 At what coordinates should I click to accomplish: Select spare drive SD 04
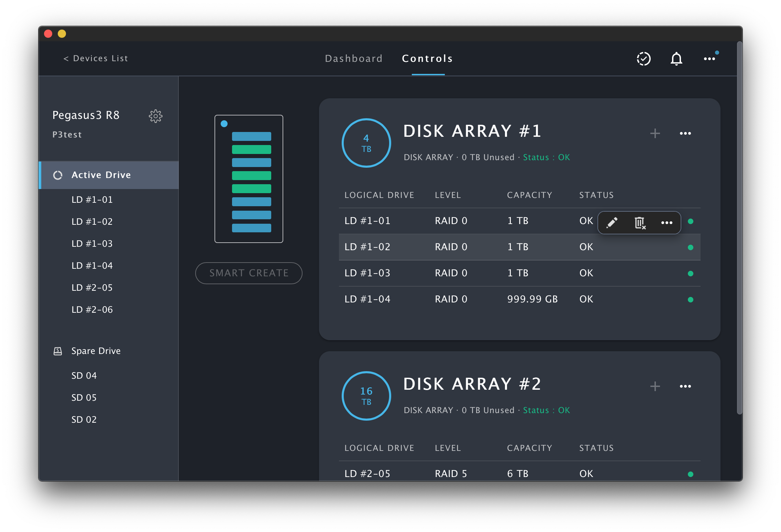point(84,376)
